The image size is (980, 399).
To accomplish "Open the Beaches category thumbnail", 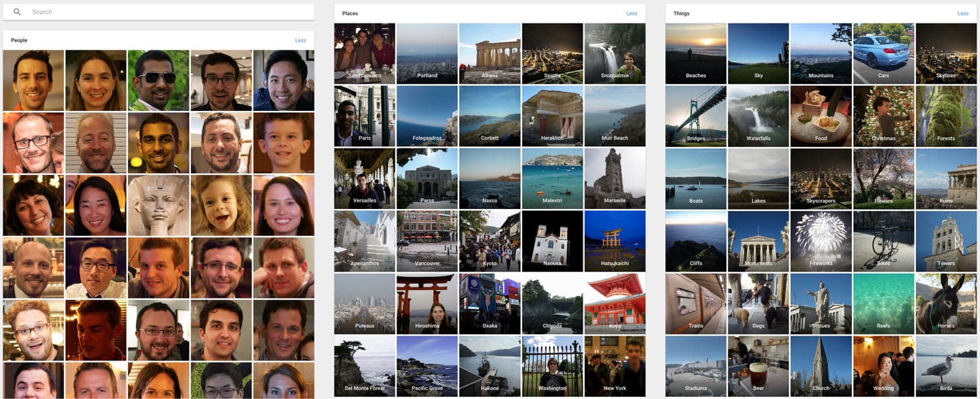I will 696,54.
